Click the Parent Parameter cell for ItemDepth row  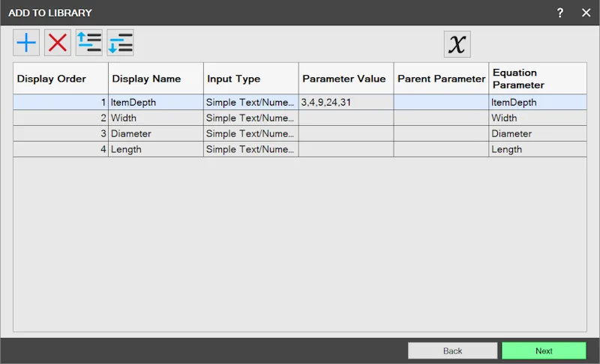coord(441,103)
